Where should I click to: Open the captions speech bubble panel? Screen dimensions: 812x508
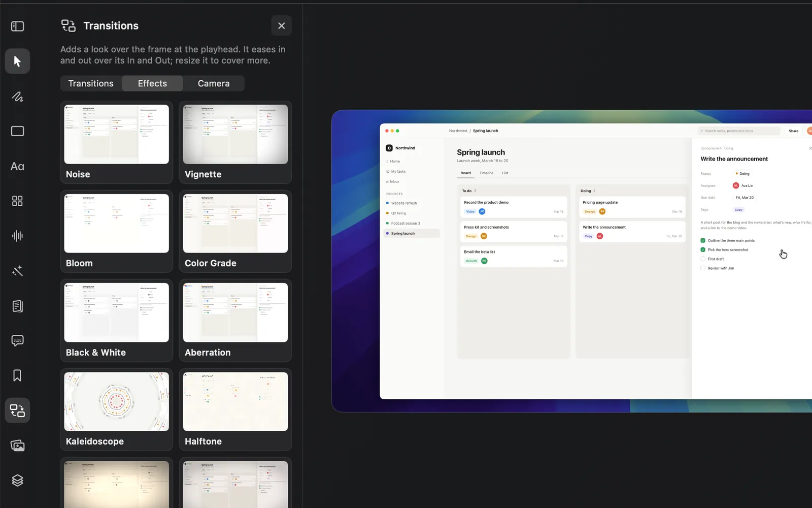(17, 340)
